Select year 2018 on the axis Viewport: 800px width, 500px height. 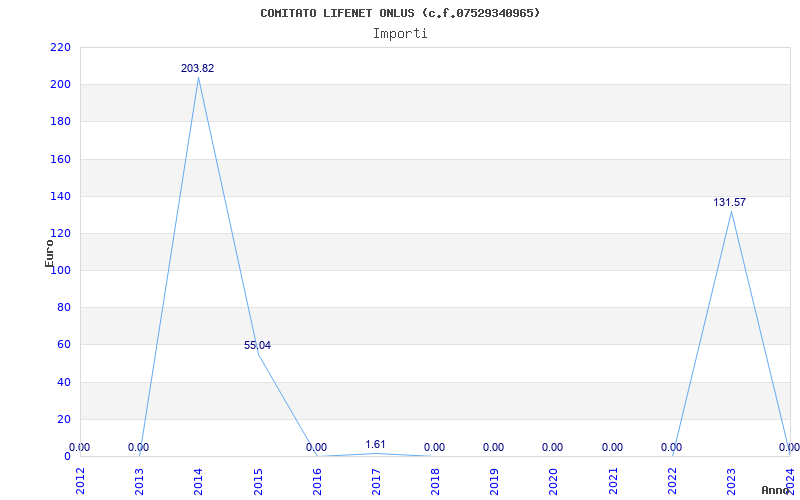435,481
